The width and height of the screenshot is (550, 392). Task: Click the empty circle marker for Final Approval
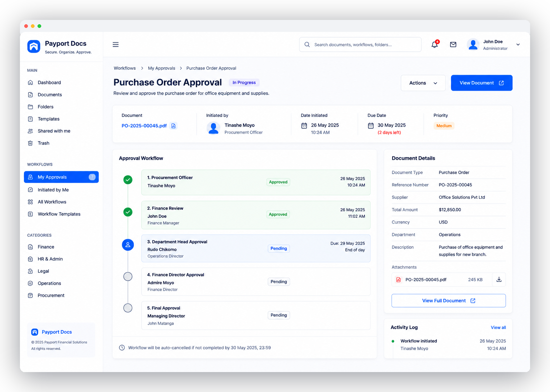pyautogui.click(x=128, y=308)
